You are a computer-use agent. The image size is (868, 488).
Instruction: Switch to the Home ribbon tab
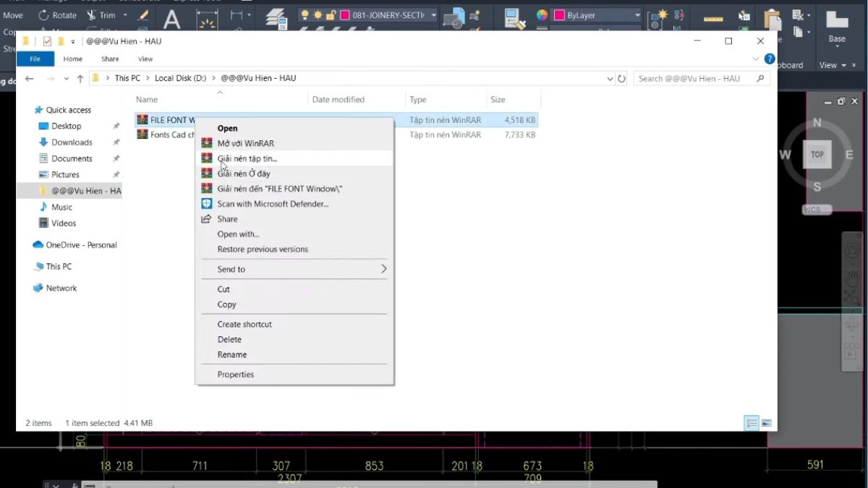click(x=72, y=59)
